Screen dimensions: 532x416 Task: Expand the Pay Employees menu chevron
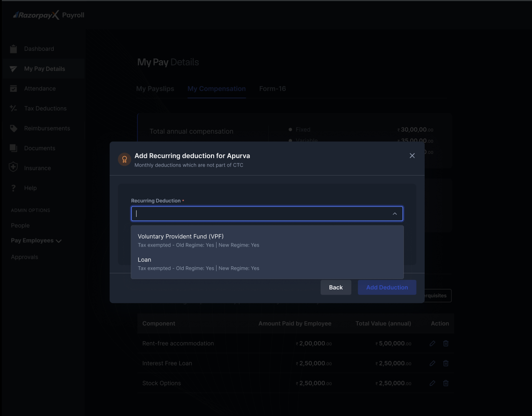[59, 241]
